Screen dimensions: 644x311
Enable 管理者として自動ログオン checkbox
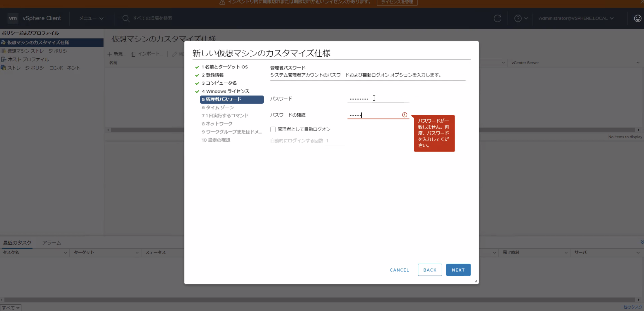273,129
